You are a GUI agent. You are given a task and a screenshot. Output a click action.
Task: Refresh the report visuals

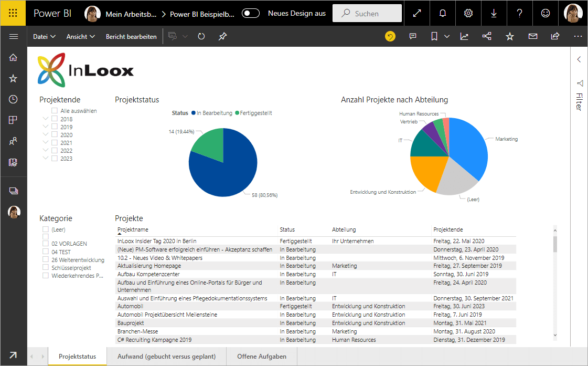201,36
